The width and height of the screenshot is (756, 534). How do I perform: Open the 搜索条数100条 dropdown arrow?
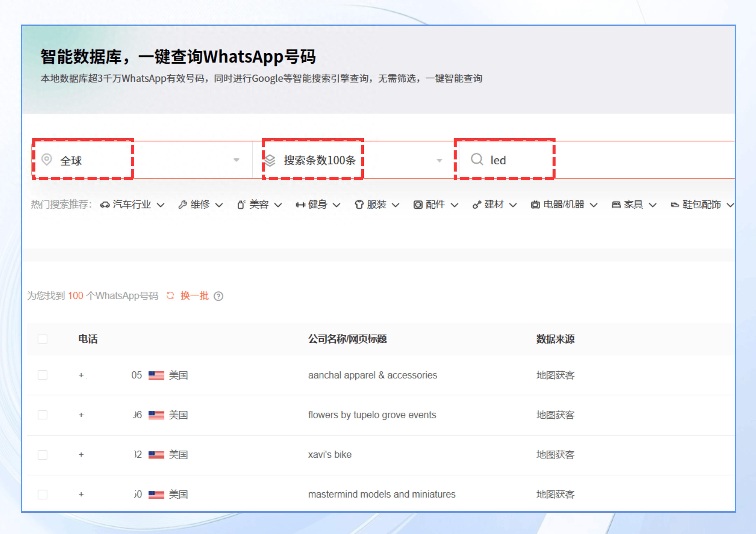(439, 160)
